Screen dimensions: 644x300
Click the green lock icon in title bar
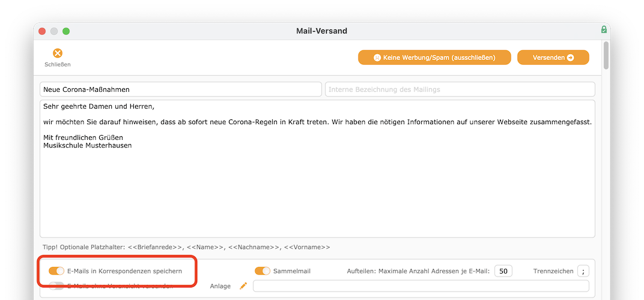coord(604,30)
